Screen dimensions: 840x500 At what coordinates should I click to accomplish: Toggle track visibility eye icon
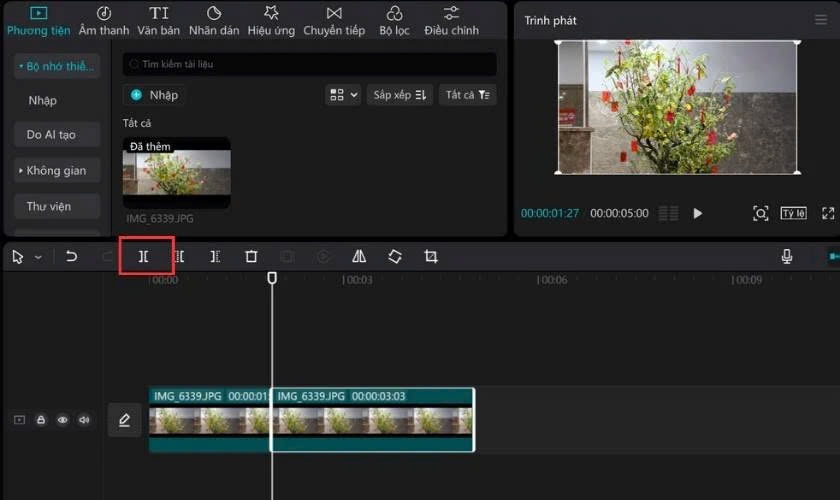click(x=63, y=420)
